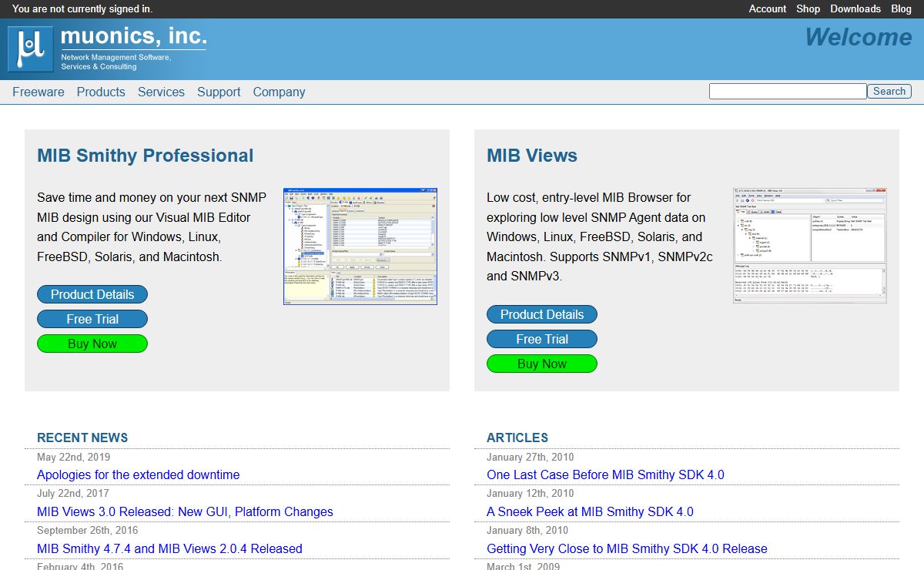Click the 'January 12th, 2010' date text
This screenshot has height=570, width=924.
click(x=531, y=494)
